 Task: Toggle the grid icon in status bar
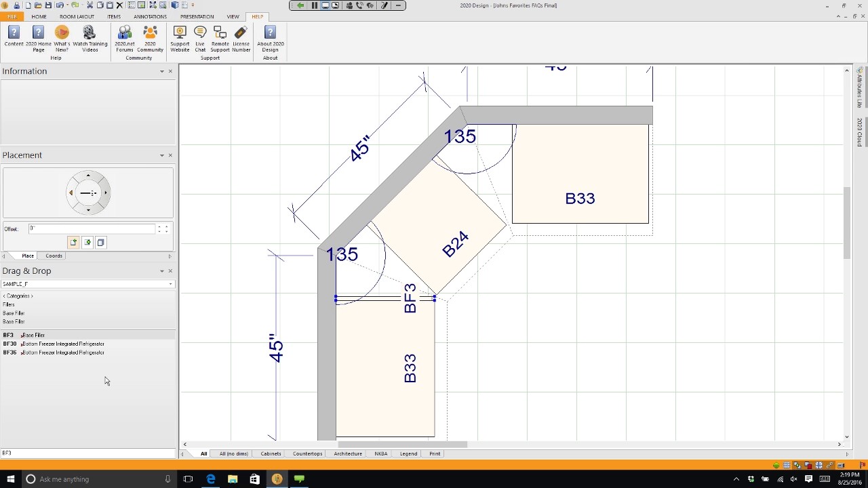787,465
